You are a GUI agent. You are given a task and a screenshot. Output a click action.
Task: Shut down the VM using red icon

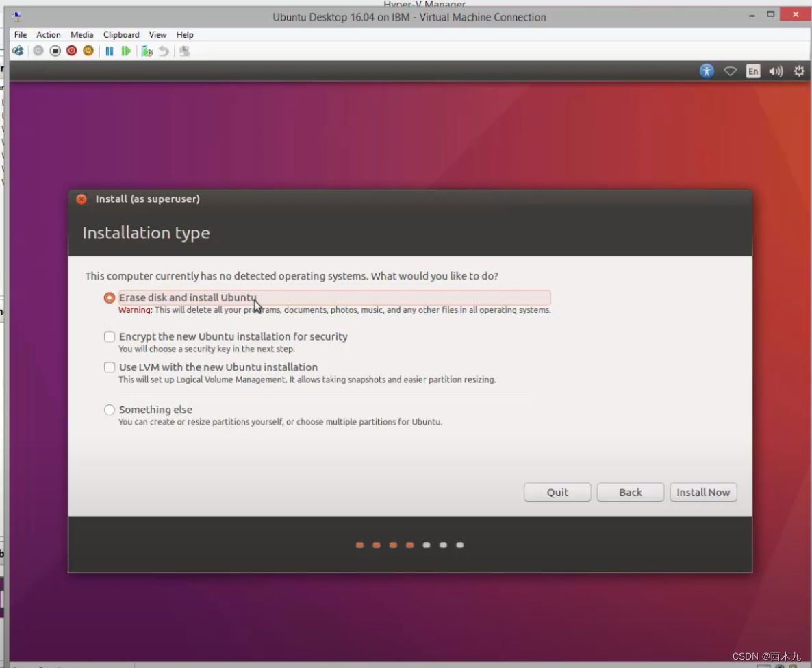71,51
